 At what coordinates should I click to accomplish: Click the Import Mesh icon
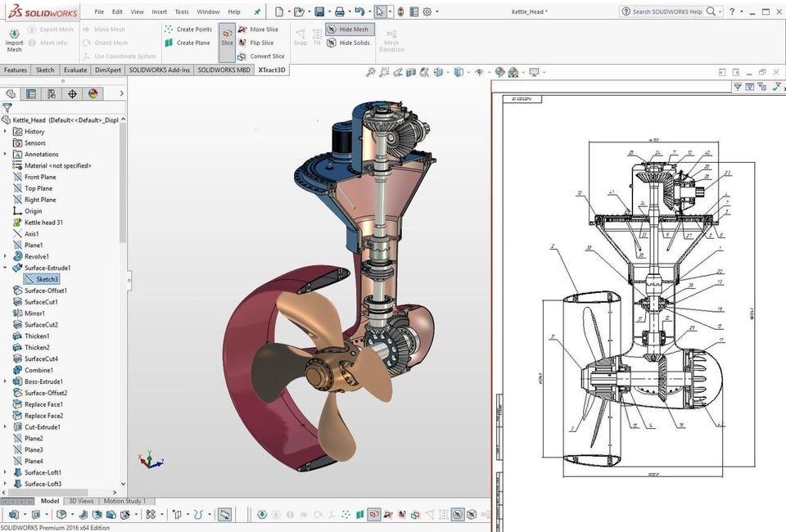tap(14, 39)
